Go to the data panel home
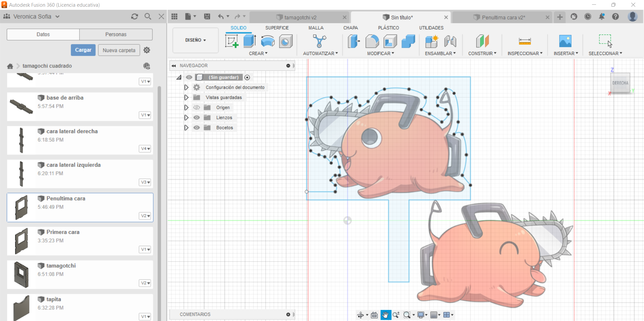The width and height of the screenshot is (644, 321). tap(10, 66)
